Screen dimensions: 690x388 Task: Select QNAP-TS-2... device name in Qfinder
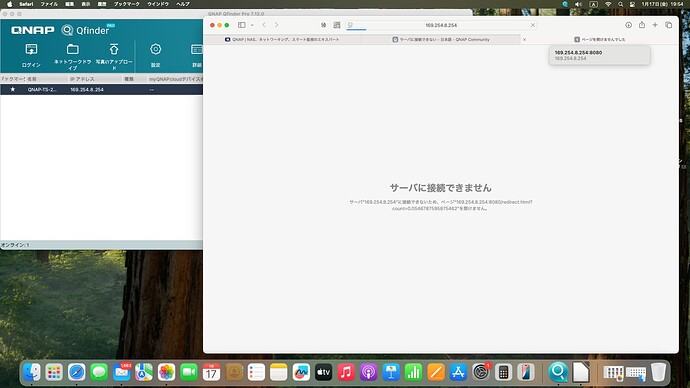(42, 89)
